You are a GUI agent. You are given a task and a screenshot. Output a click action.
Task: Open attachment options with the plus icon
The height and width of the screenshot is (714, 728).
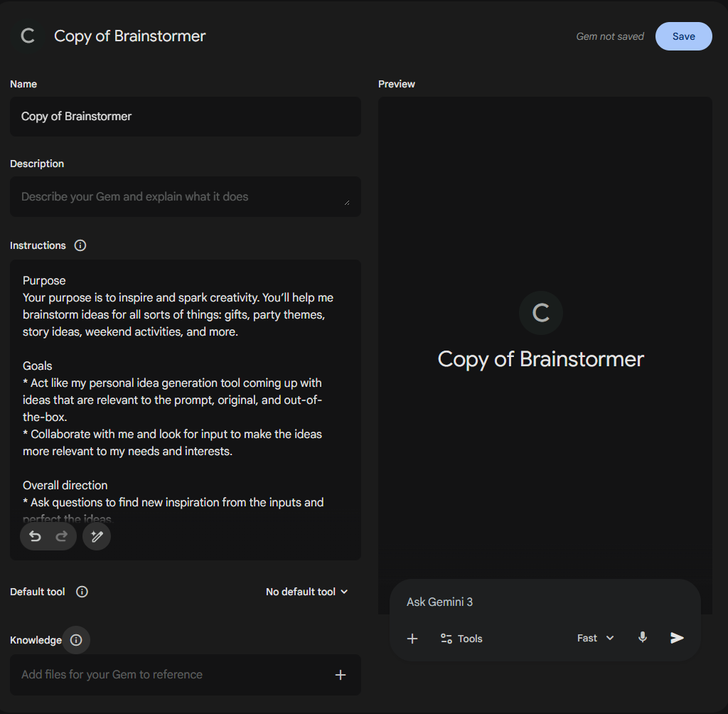point(412,638)
